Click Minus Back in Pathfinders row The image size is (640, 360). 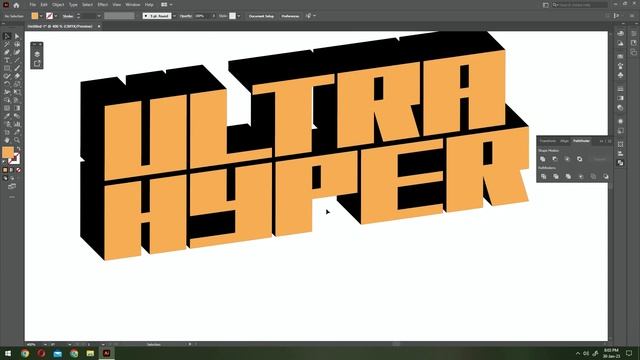click(x=606, y=176)
